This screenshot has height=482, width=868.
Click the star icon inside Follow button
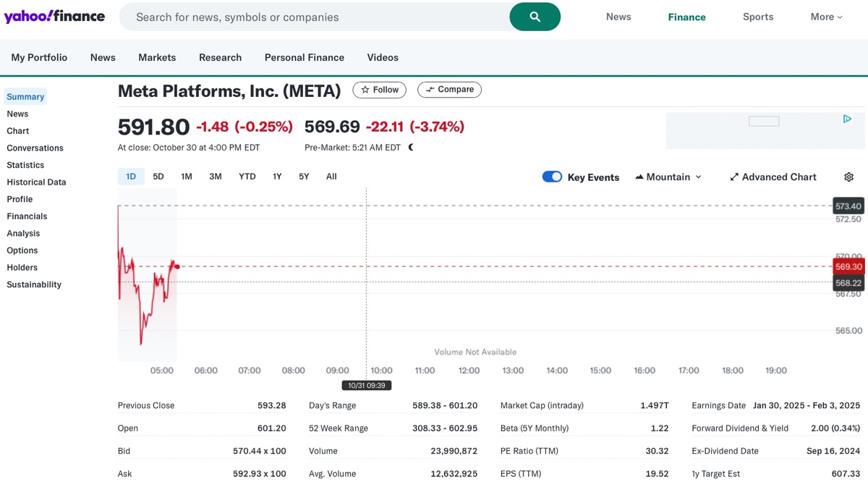[x=365, y=90]
